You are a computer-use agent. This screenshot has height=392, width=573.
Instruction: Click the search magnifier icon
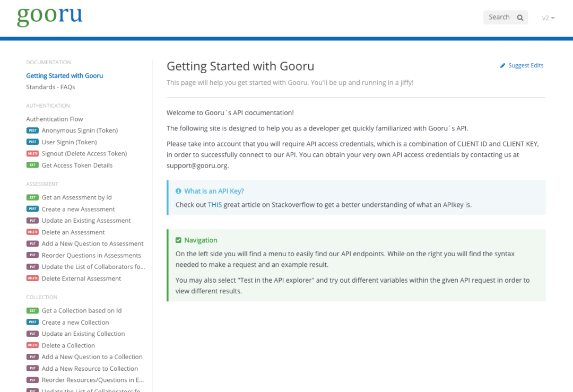(x=520, y=18)
